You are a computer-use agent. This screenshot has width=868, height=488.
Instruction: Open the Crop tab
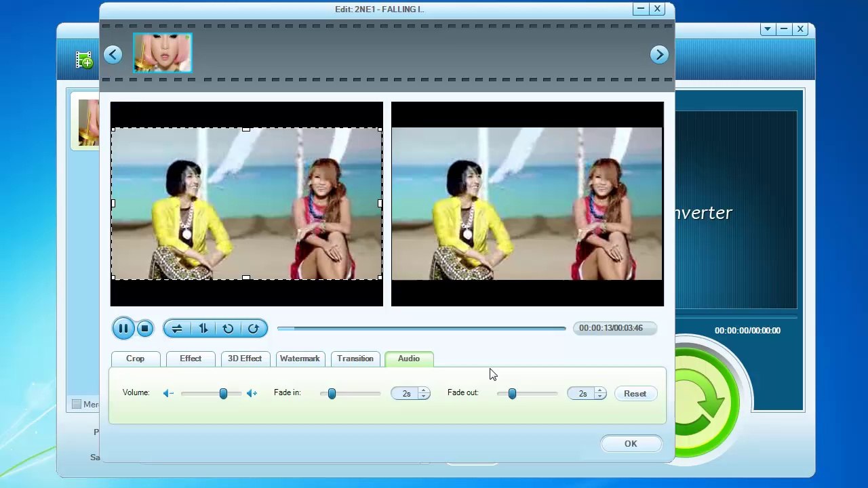click(x=136, y=359)
